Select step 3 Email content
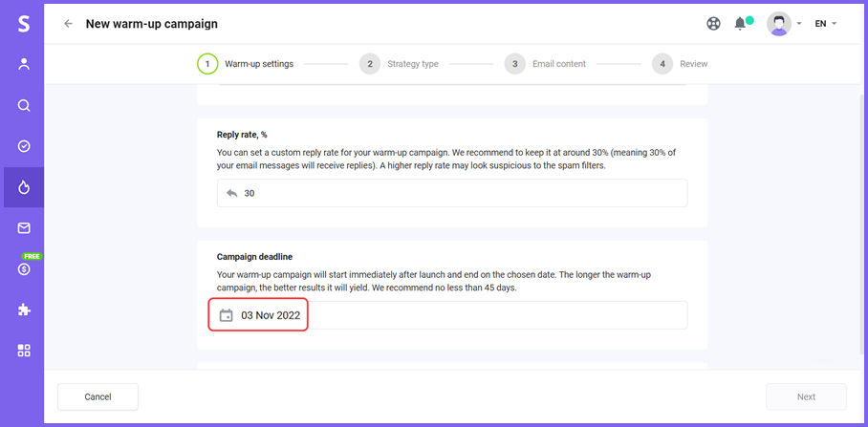This screenshot has width=868, height=427. click(x=545, y=64)
